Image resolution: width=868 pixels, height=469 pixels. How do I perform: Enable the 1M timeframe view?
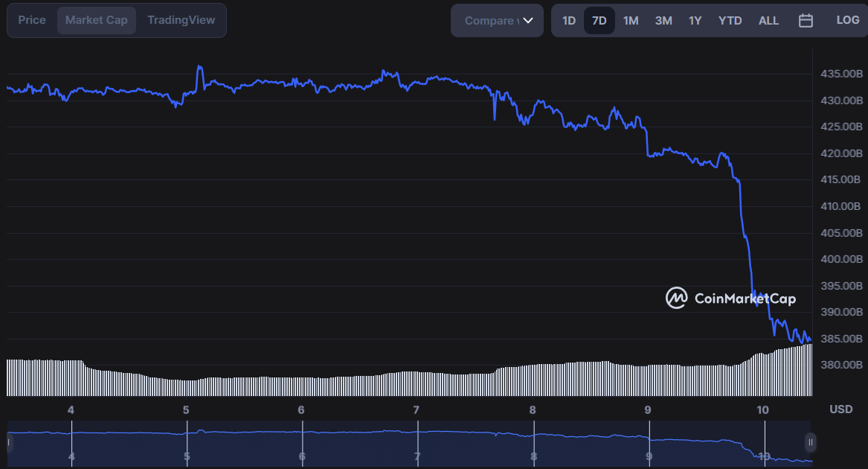631,20
